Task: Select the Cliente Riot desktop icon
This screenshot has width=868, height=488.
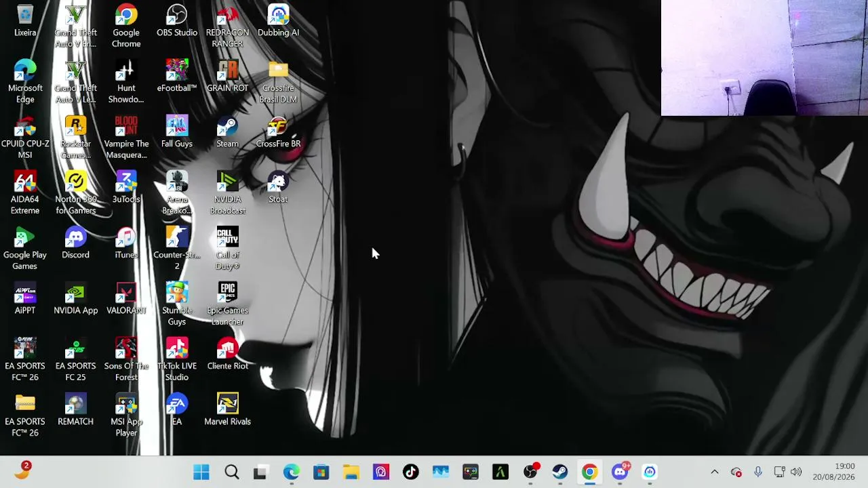Action: (x=227, y=354)
